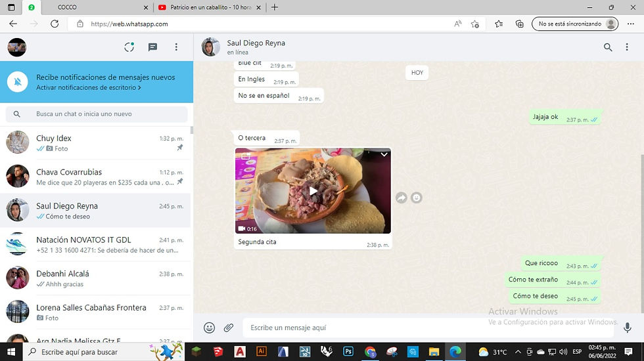Open AutoCAD from the taskbar
The height and width of the screenshot is (361, 644).
pyautogui.click(x=239, y=352)
